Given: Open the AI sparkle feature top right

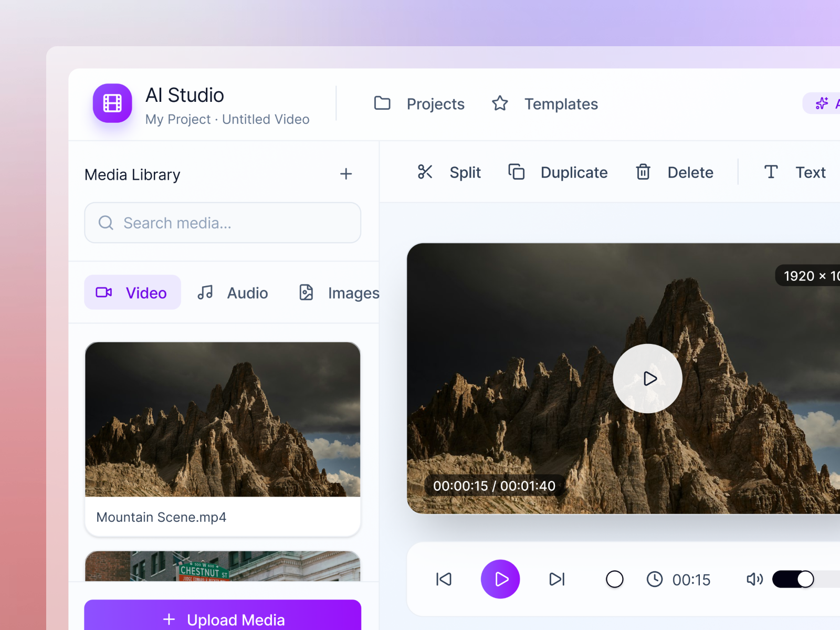Looking at the screenshot, I should pyautogui.click(x=821, y=103).
